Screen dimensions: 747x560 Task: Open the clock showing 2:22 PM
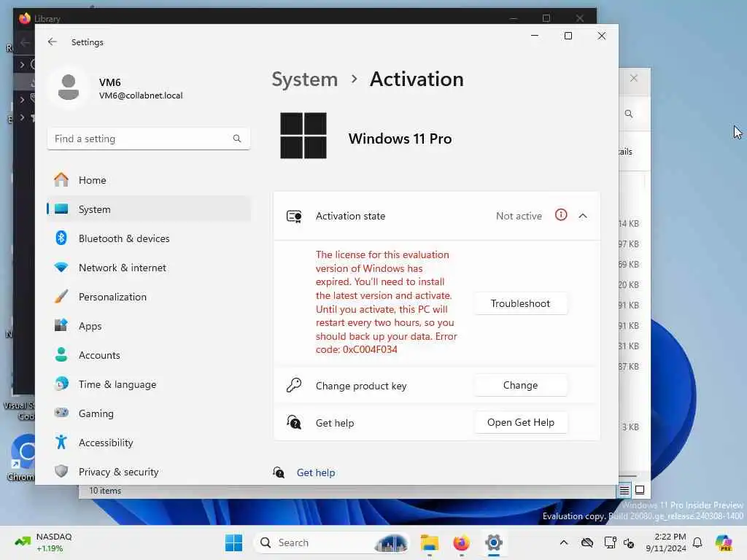pos(666,542)
